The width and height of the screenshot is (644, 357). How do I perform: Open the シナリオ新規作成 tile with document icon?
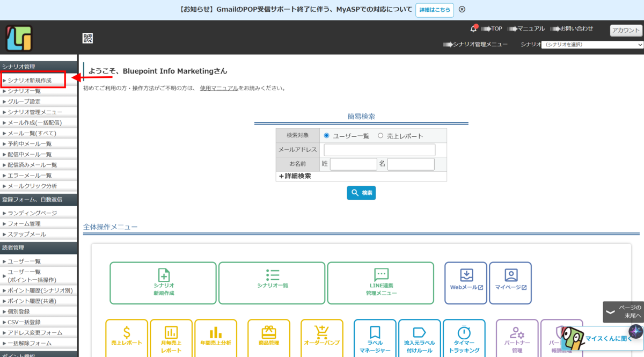(x=163, y=283)
